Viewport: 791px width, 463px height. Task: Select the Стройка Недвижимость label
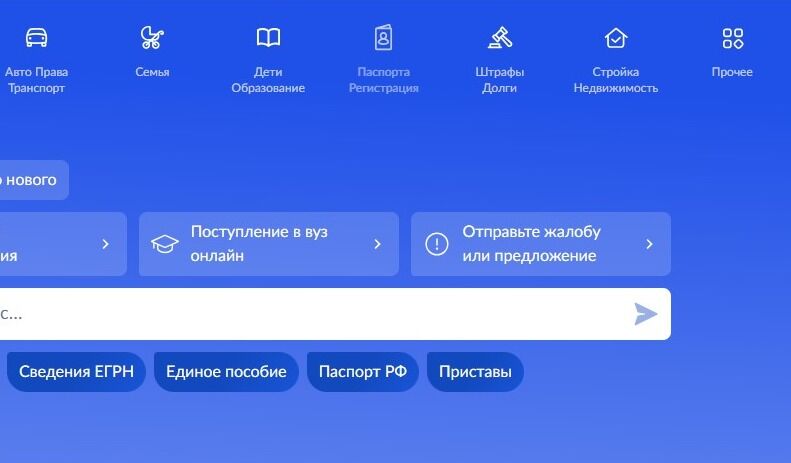tap(616, 80)
